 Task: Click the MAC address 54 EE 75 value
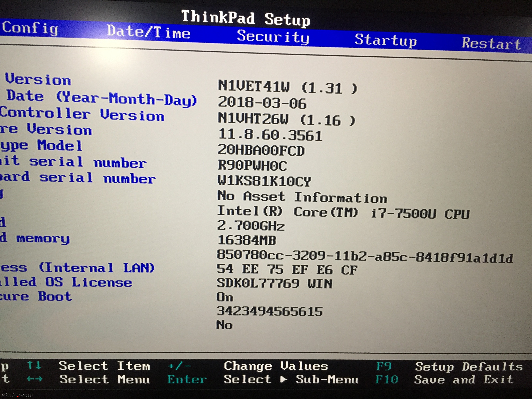pos(287,269)
